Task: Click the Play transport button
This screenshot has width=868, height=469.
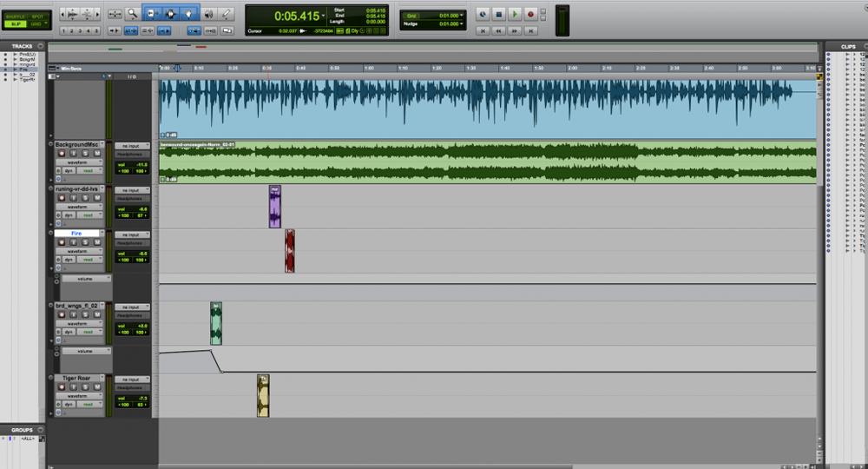Action: click(x=515, y=15)
